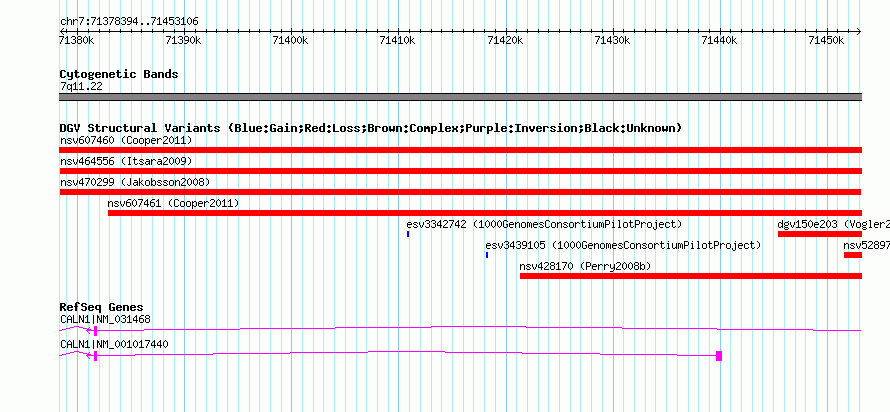Image resolution: width=890 pixels, height=412 pixels.
Task: Click the 71380k ruler label
Action: pos(77,40)
